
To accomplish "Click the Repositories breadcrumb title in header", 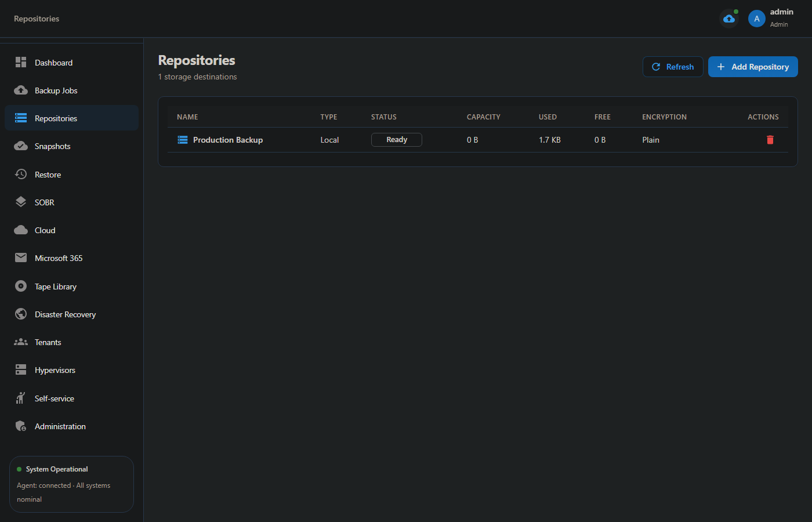I will 37,19.
